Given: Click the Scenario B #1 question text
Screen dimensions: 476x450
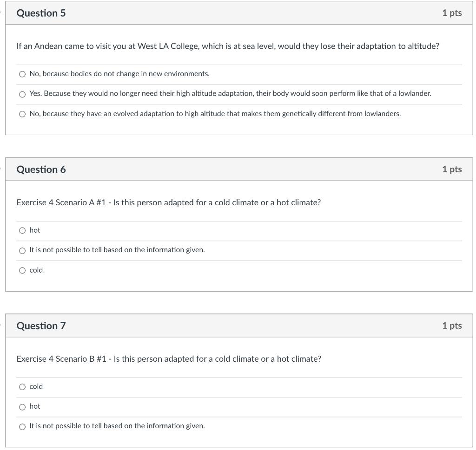Looking at the screenshot, I should click(169, 359).
